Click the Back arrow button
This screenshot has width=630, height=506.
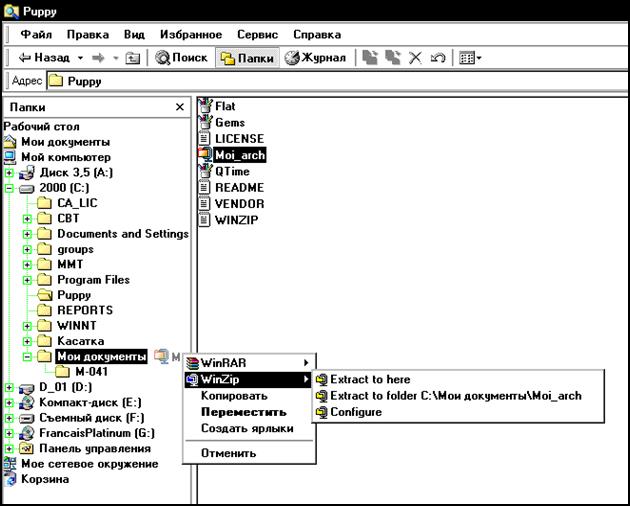[x=44, y=58]
